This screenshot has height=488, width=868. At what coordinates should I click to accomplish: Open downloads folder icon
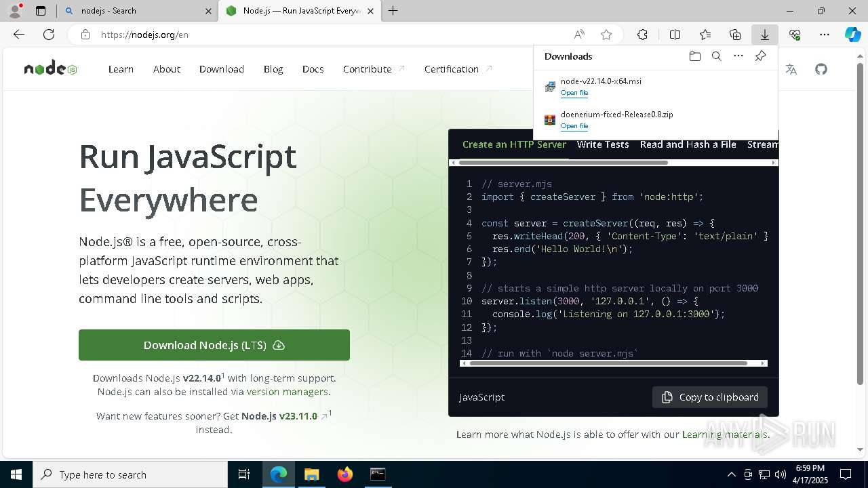695,56
